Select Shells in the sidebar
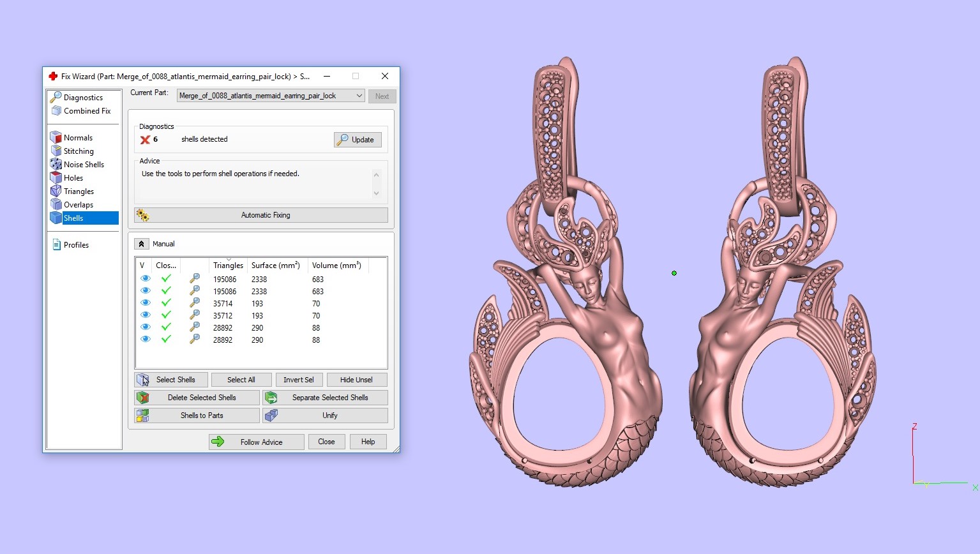 [84, 218]
